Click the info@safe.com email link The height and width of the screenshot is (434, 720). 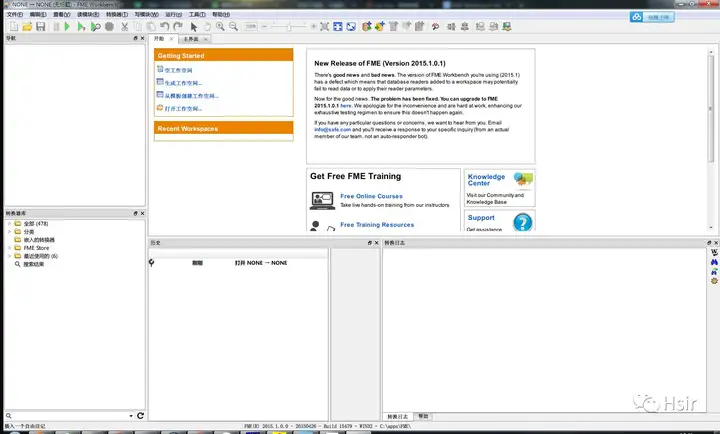coord(332,130)
